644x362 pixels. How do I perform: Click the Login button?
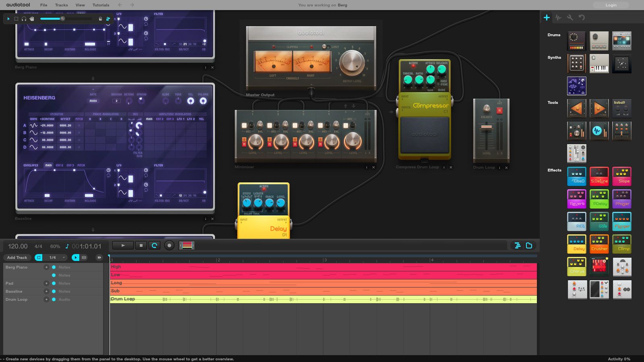click(x=611, y=5)
